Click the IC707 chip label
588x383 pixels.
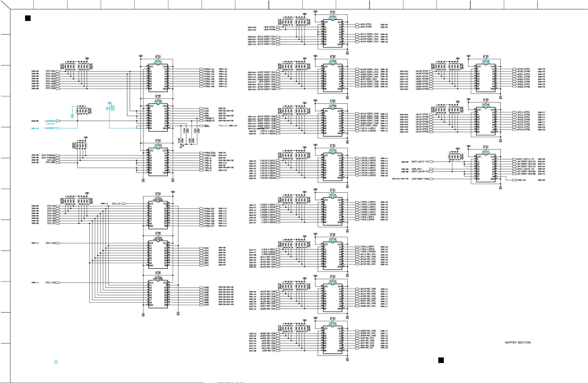332,17
